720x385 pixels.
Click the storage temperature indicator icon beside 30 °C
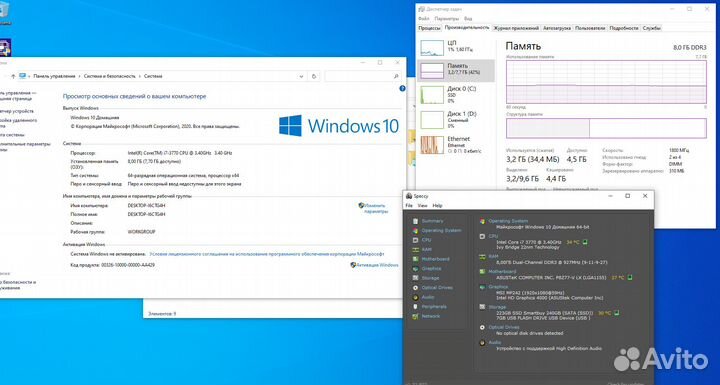617,313
